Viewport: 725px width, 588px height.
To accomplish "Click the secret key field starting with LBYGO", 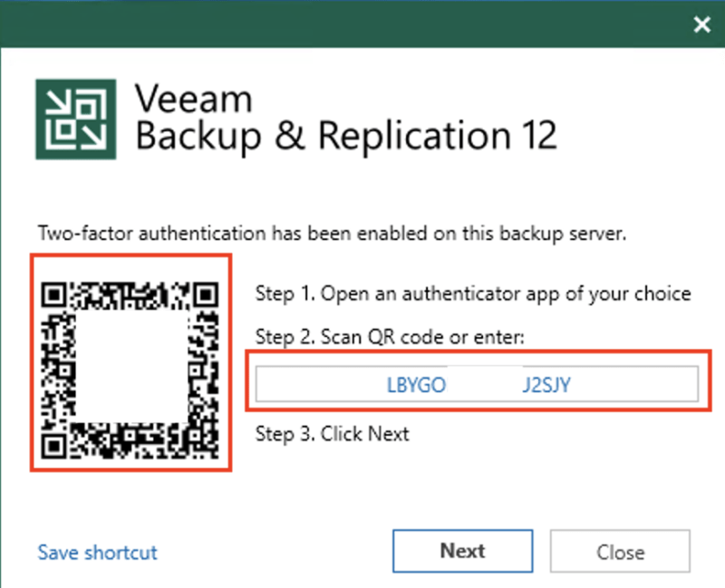I will 477,384.
